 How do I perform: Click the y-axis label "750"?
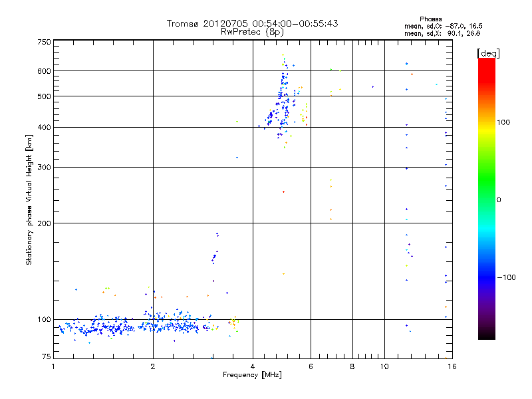point(44,42)
